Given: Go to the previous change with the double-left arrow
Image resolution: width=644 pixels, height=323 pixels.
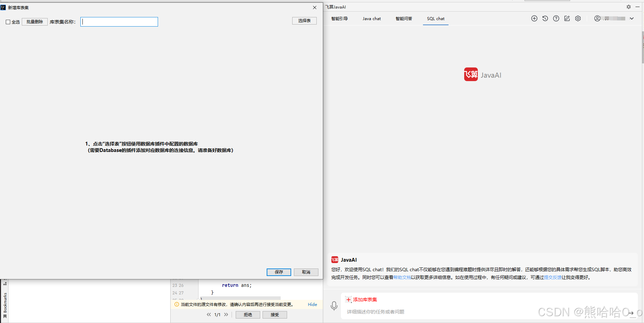Looking at the screenshot, I should tap(209, 314).
